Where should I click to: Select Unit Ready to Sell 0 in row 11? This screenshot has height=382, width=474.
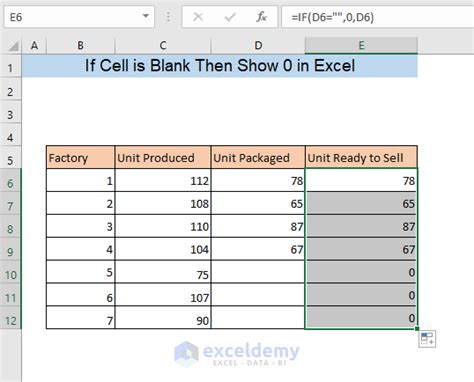point(361,295)
